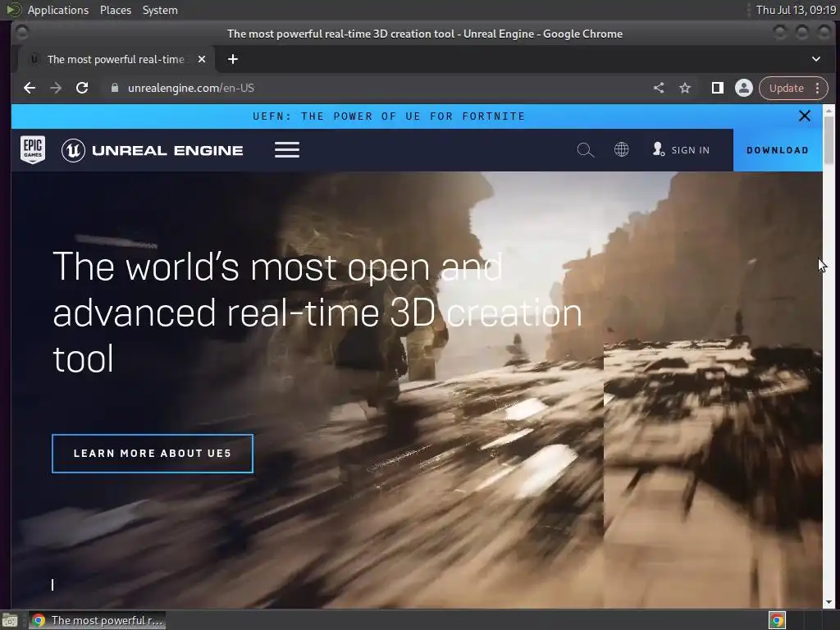Go forward in Chrome history
840x630 pixels.
click(x=56, y=88)
